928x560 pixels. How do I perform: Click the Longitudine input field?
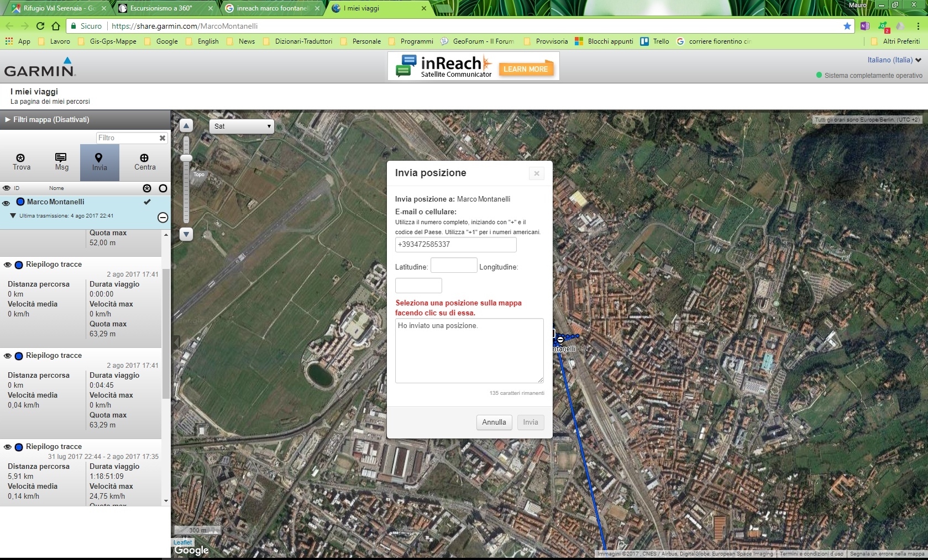coord(418,286)
